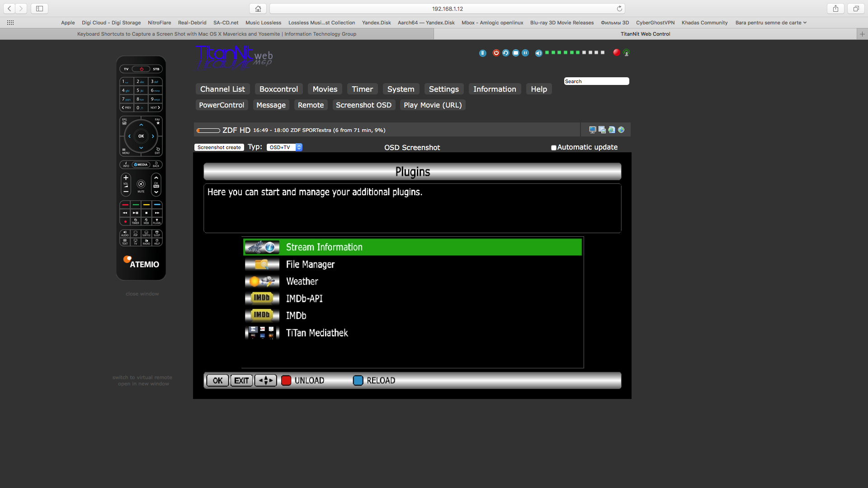Click the green streaming antenna icon
This screenshot has height=488, width=868.
click(x=626, y=53)
